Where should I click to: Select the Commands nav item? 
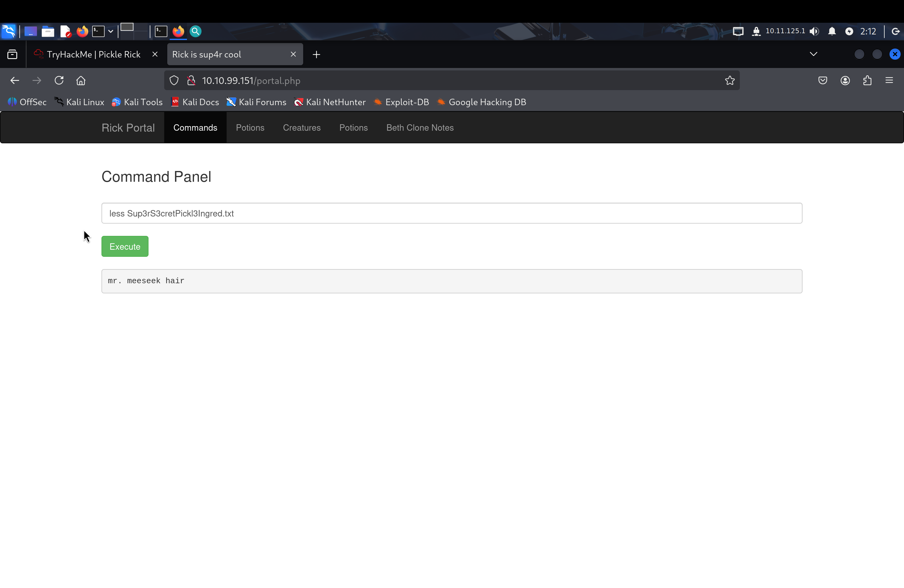[x=195, y=128]
